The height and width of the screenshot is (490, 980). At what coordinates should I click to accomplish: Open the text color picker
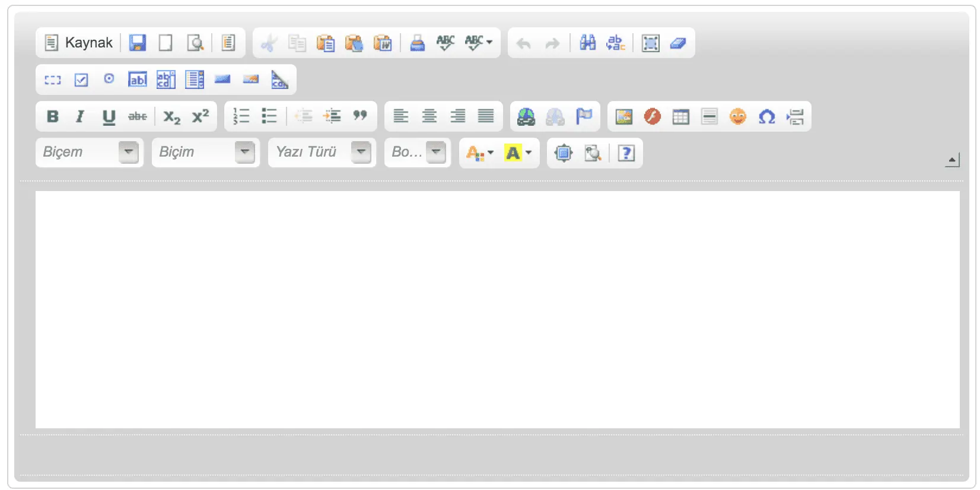coord(479,153)
